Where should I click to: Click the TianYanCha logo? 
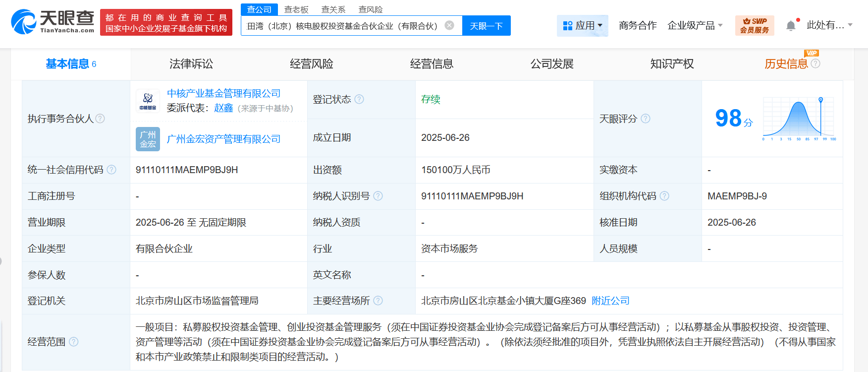pyautogui.click(x=53, y=22)
